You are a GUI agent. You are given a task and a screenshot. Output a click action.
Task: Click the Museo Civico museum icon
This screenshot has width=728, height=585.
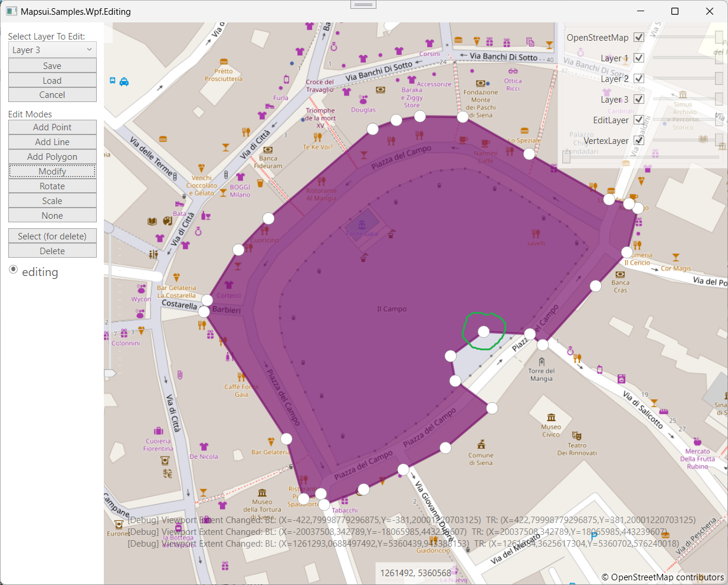point(550,418)
